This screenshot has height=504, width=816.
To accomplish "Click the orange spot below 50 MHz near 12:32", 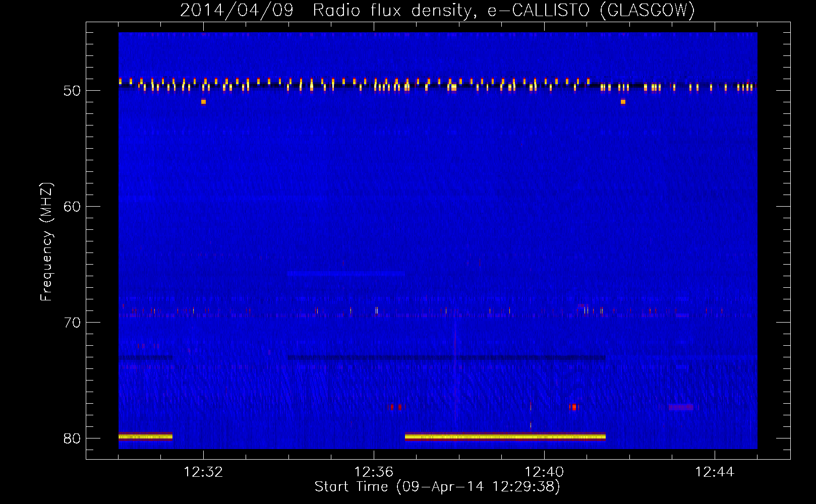I will [203, 102].
